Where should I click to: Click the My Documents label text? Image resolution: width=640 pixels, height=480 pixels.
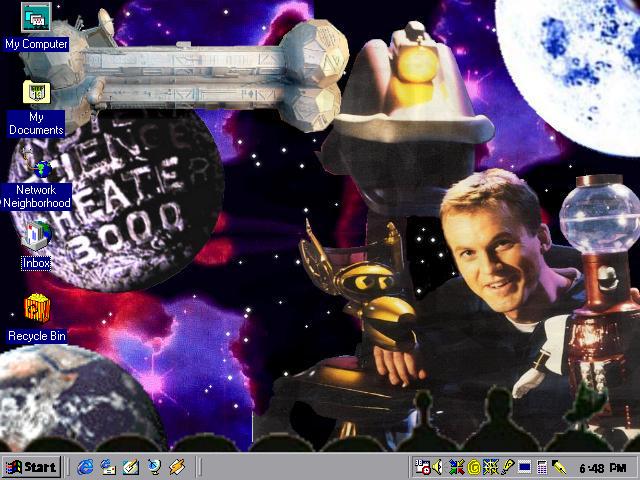(x=36, y=123)
